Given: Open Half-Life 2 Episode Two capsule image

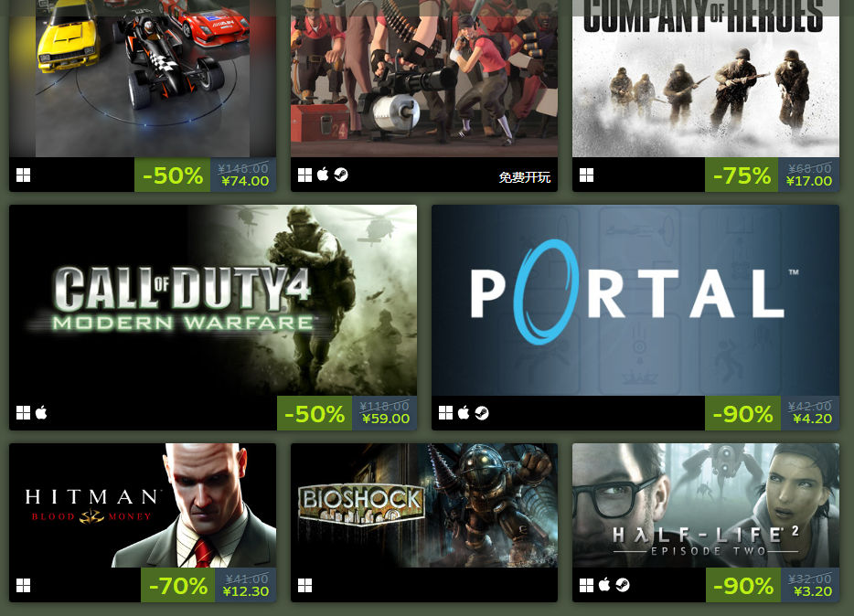Looking at the screenshot, I should pos(706,505).
